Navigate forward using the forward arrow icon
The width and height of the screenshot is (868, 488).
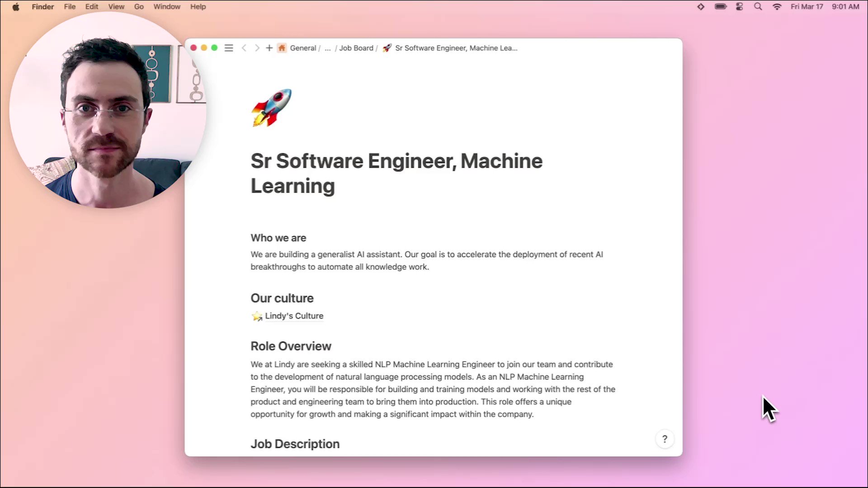257,48
